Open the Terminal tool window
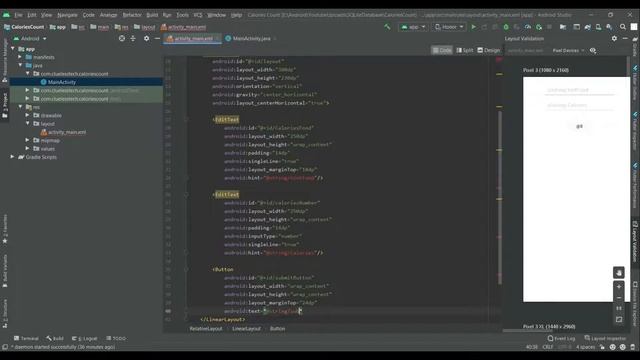The image size is (640, 360). [26, 338]
